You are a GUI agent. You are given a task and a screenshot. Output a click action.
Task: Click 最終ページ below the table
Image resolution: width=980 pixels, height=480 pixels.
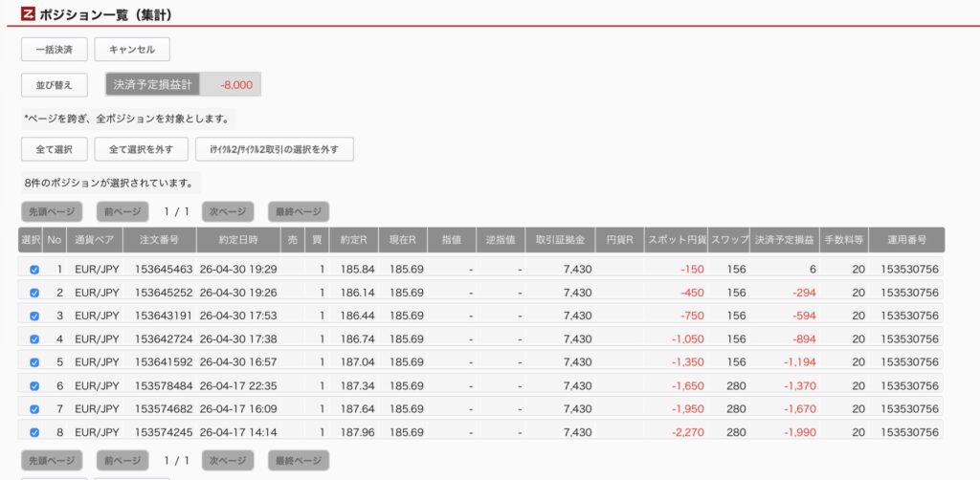(299, 461)
